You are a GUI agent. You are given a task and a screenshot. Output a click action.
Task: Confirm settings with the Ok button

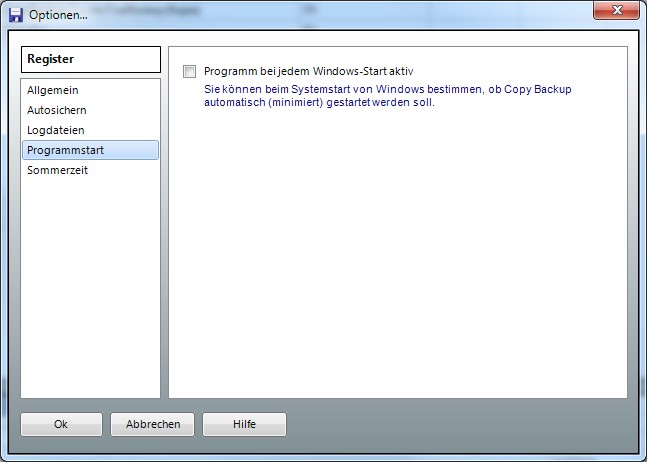click(x=61, y=424)
